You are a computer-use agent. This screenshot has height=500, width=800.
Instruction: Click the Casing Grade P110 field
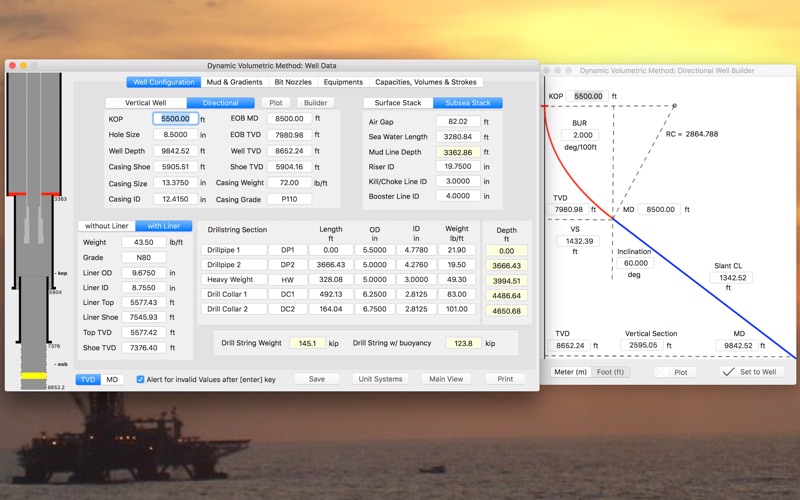289,199
